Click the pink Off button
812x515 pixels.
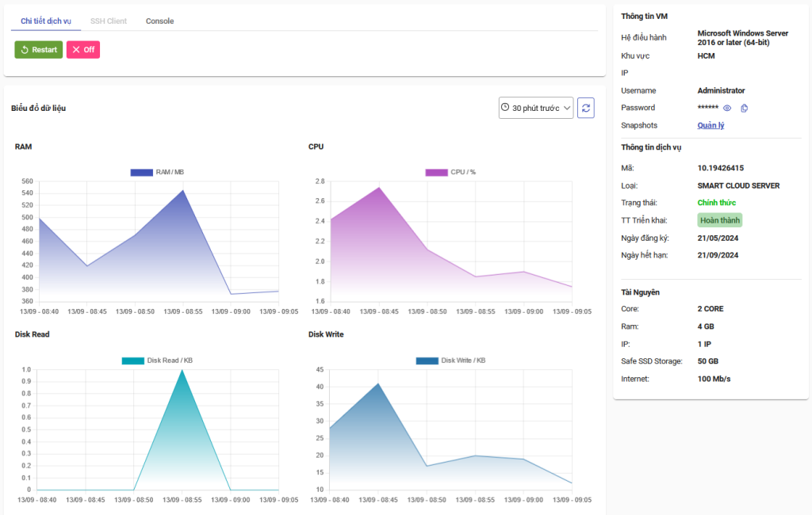82,50
